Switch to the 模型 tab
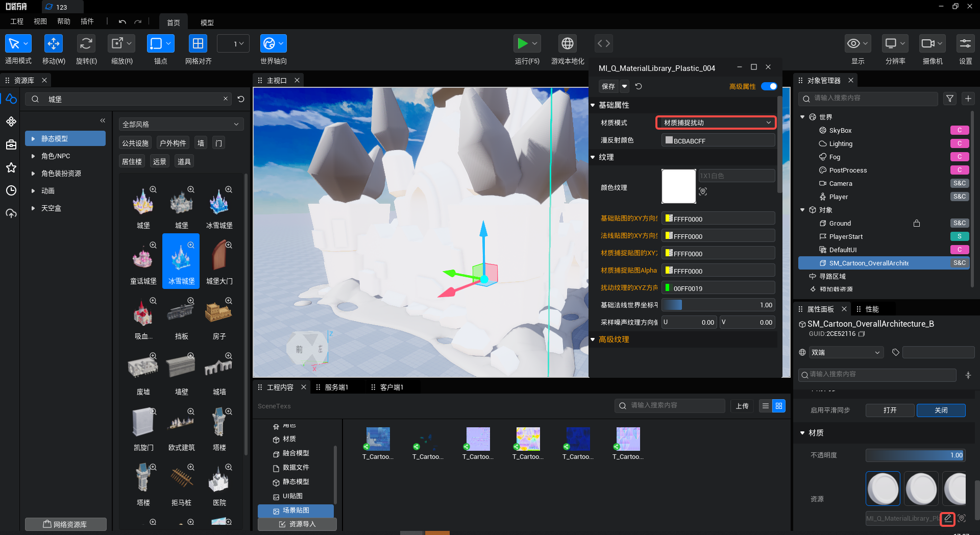The height and width of the screenshot is (535, 980). click(x=207, y=22)
